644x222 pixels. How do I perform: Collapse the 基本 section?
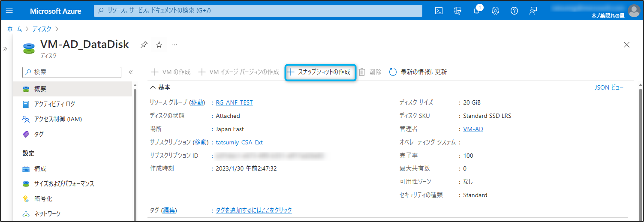[160, 87]
